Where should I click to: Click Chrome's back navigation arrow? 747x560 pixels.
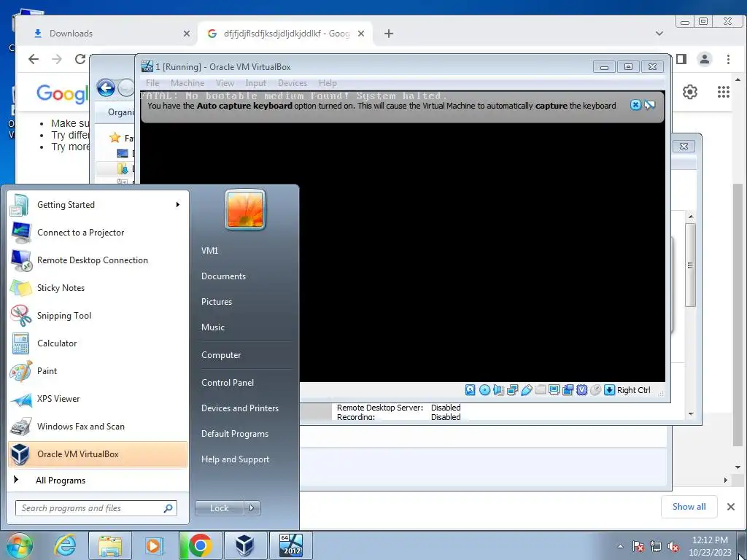(x=34, y=59)
